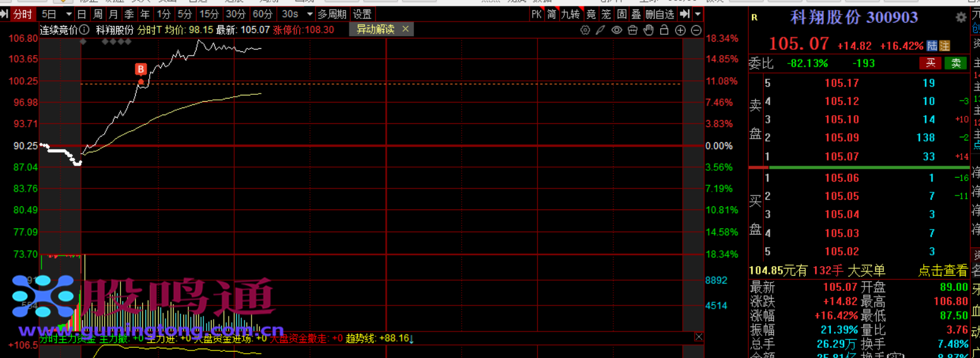Click the 委比 -82.13% value
This screenshot has height=358, width=980.
tap(807, 63)
